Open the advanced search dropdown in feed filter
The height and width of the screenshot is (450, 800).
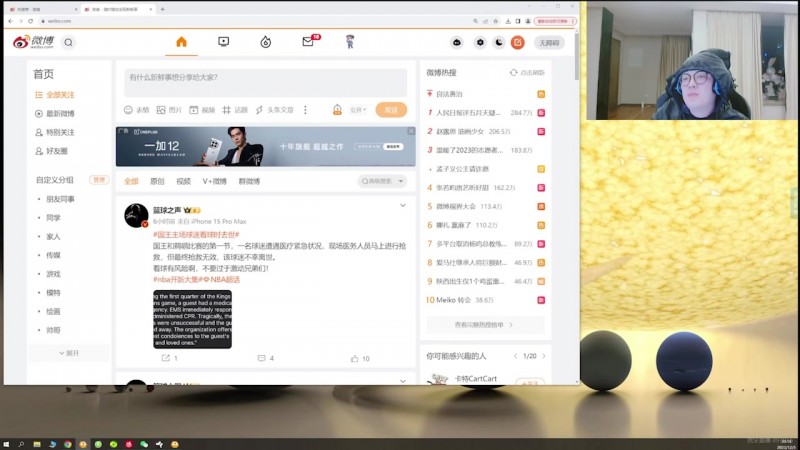point(382,181)
